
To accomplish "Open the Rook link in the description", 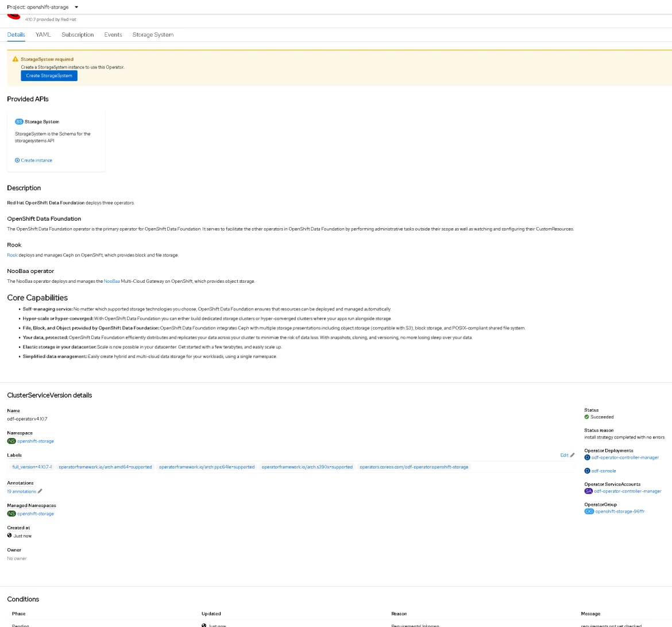I will click(11, 255).
